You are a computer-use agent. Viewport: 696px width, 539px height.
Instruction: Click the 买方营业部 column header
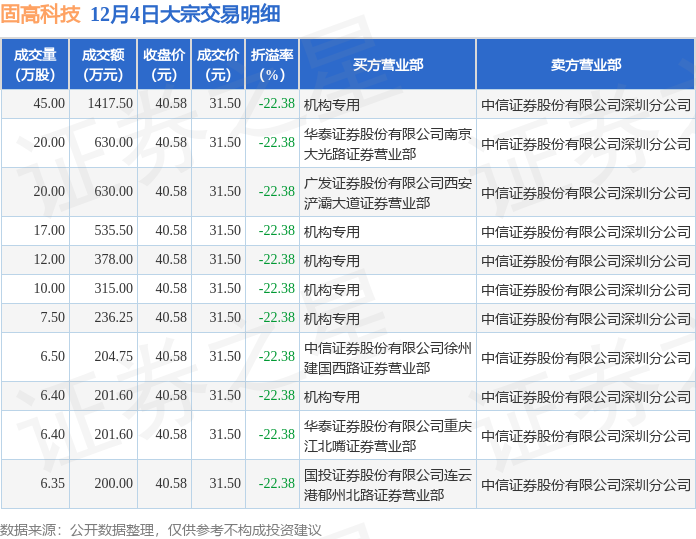388,64
